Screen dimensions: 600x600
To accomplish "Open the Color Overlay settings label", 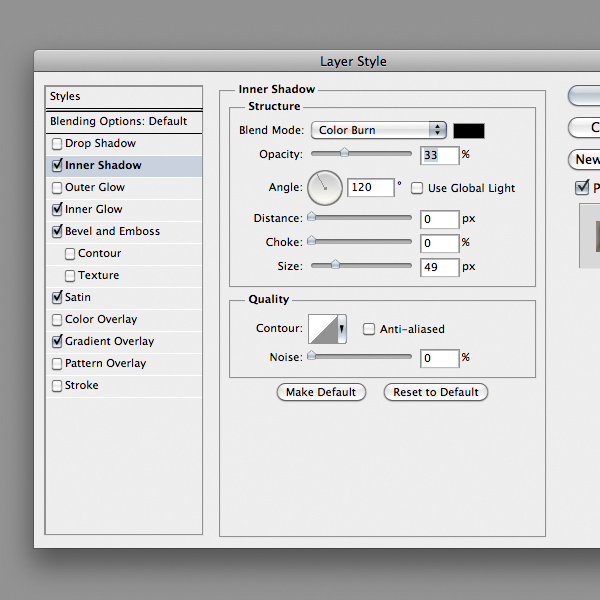I will coord(101,320).
